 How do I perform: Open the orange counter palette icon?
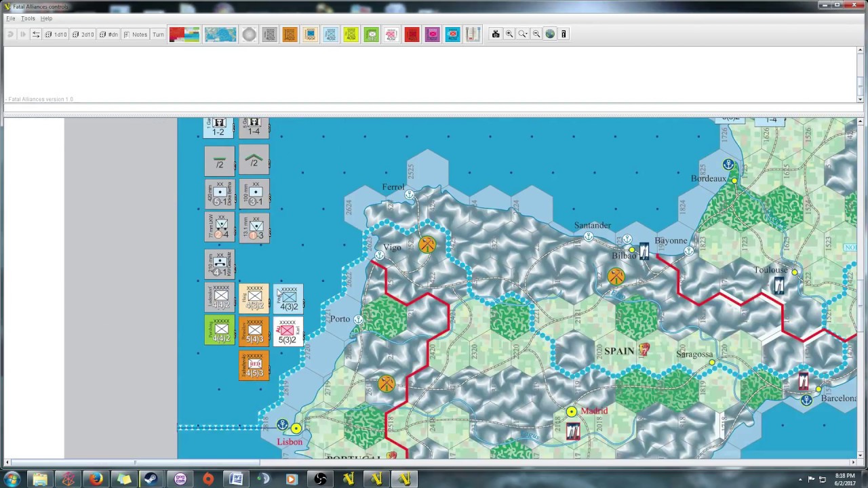pos(290,34)
